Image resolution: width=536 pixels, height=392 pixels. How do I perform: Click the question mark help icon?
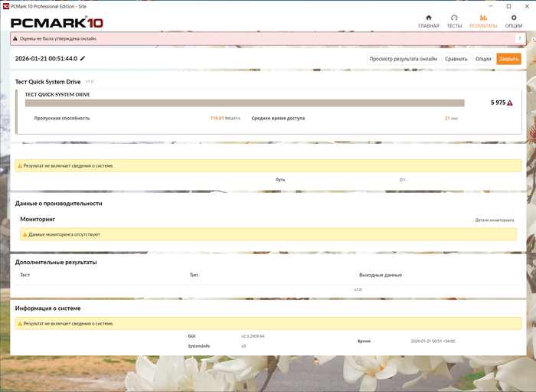coord(519,38)
